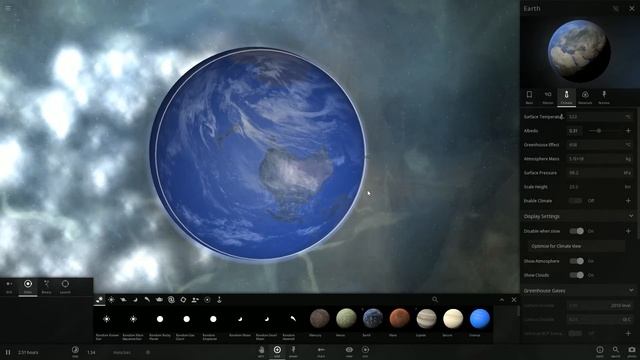Open the teapot objects category icon
Image resolution: width=640 pixels, height=360 pixels.
tap(159, 300)
